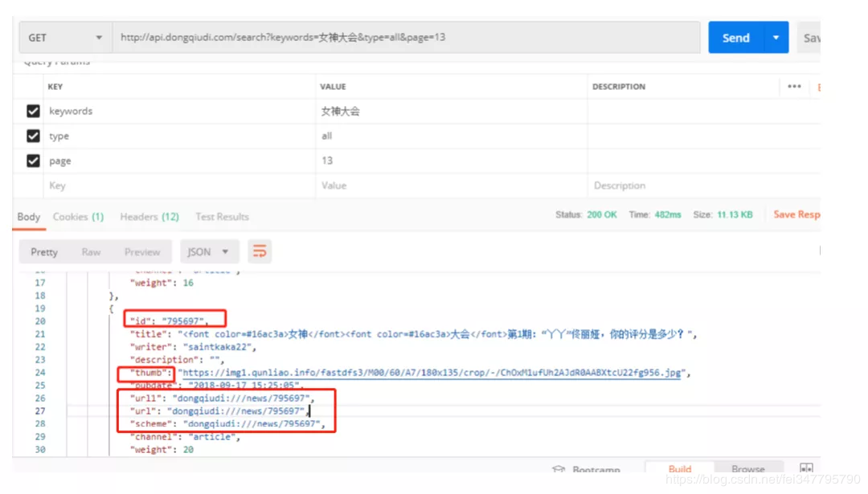This screenshot has width=868, height=494.
Task: Click the 'keywords' key cell
Action: point(179,111)
